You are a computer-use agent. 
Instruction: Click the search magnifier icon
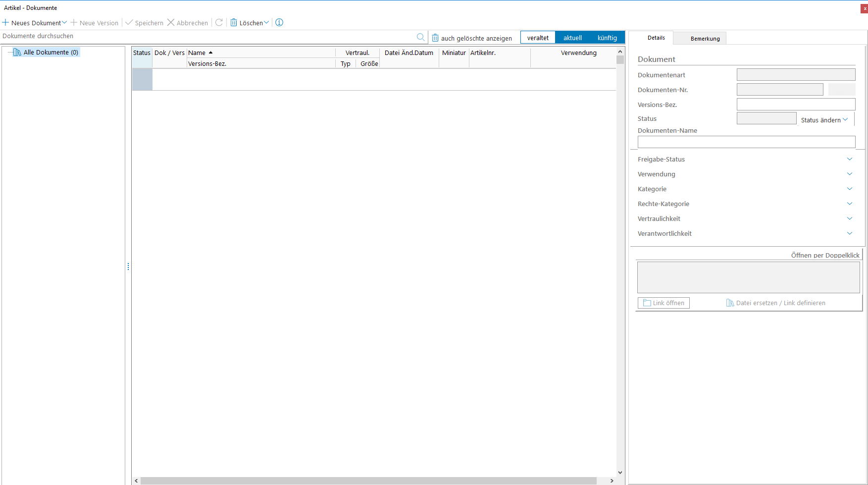coord(420,37)
